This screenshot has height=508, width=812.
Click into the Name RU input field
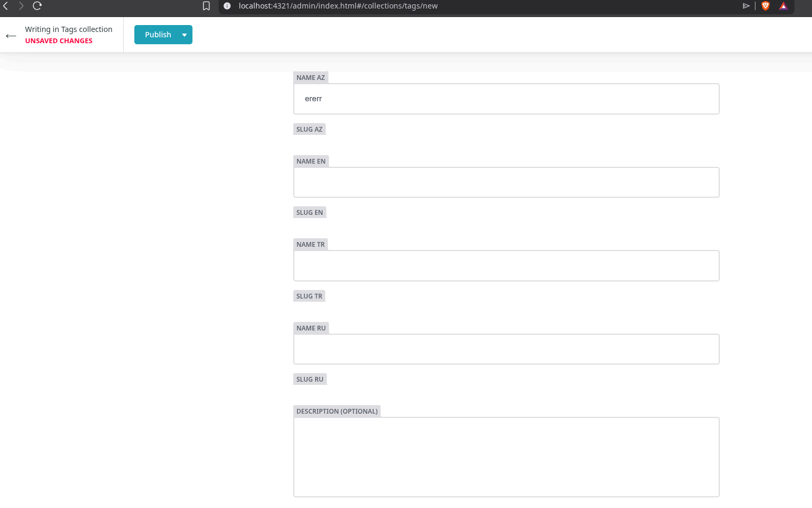pyautogui.click(x=506, y=349)
